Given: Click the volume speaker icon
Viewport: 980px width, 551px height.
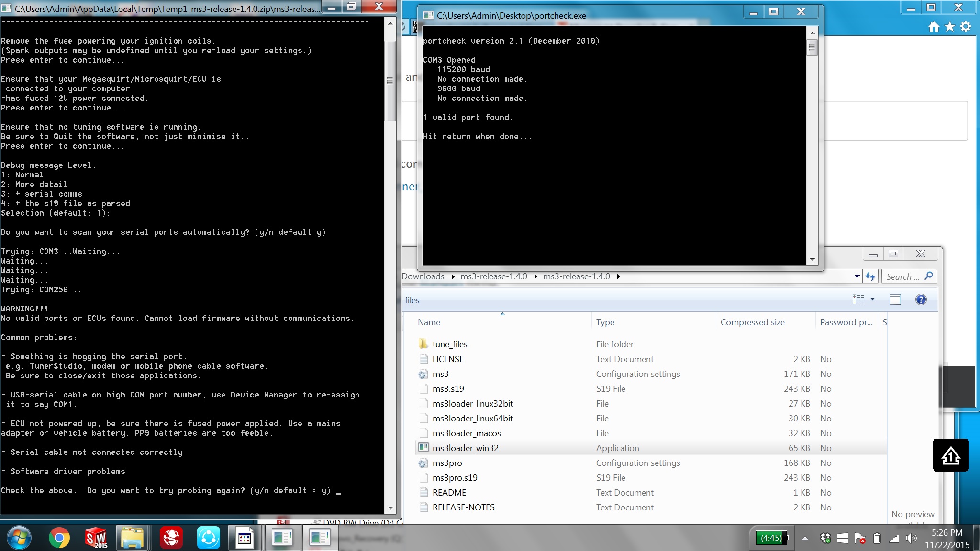Looking at the screenshot, I should [x=911, y=539].
